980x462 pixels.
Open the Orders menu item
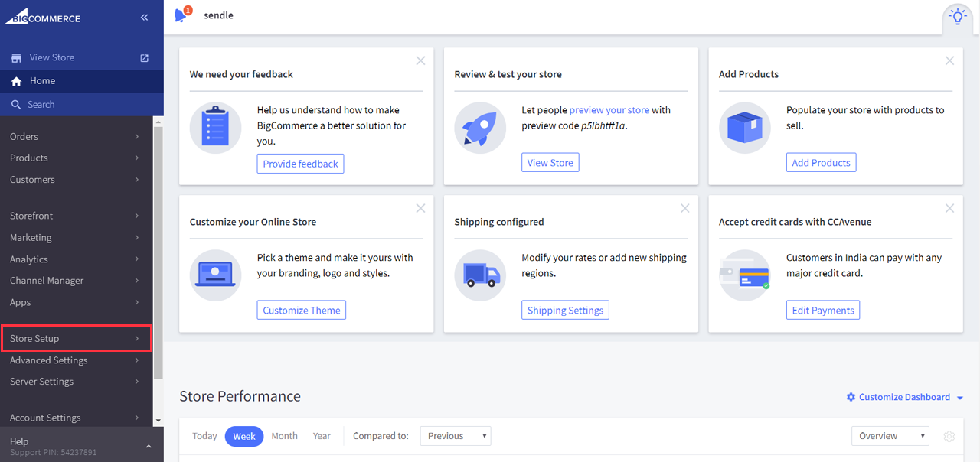[76, 136]
